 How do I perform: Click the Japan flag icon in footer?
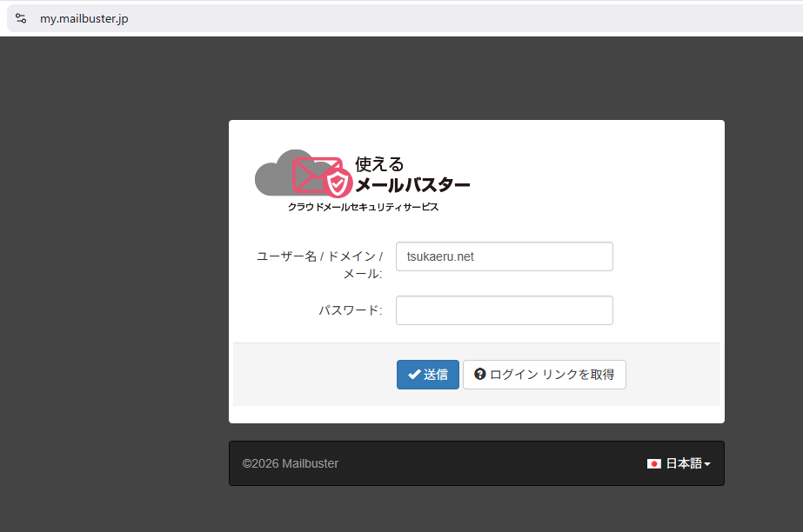(x=653, y=463)
